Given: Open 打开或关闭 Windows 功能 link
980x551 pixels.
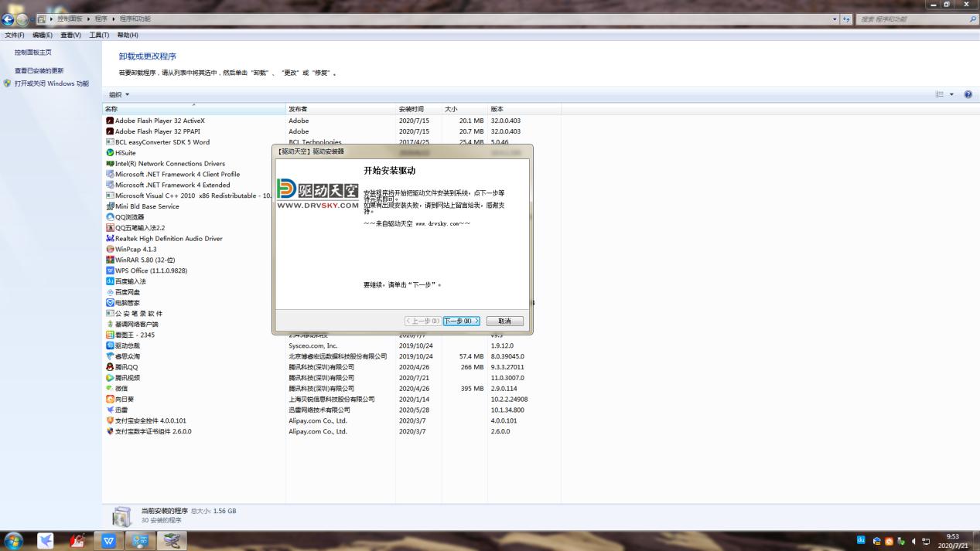Looking at the screenshot, I should tap(52, 83).
